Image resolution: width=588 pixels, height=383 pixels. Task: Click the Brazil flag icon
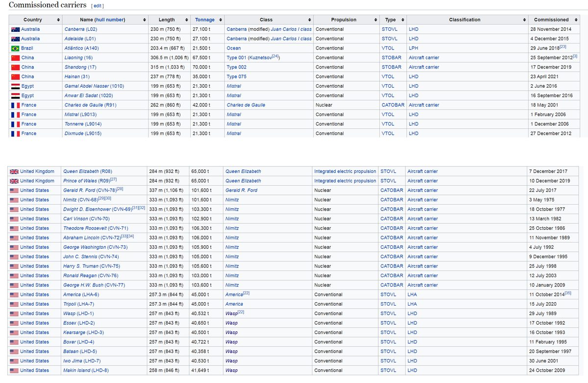tap(15, 48)
